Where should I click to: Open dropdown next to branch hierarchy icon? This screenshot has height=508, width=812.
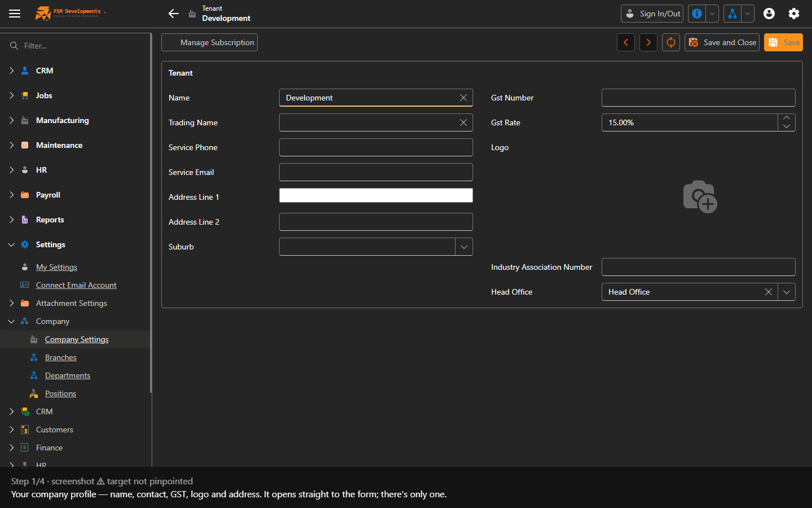(x=748, y=14)
